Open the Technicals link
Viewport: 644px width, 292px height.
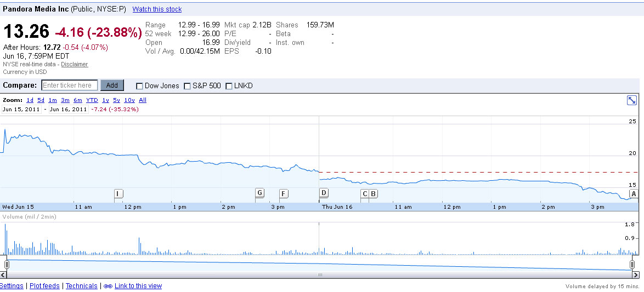82,286
